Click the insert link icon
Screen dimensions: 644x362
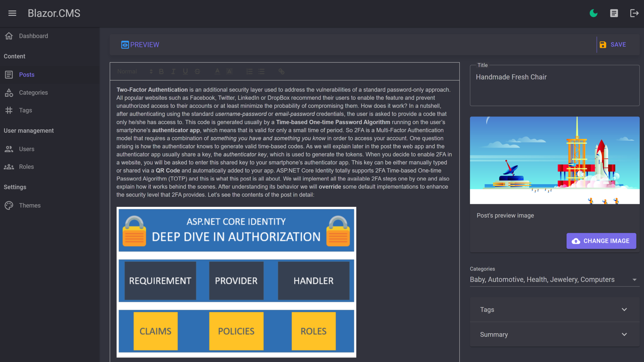[x=281, y=71]
